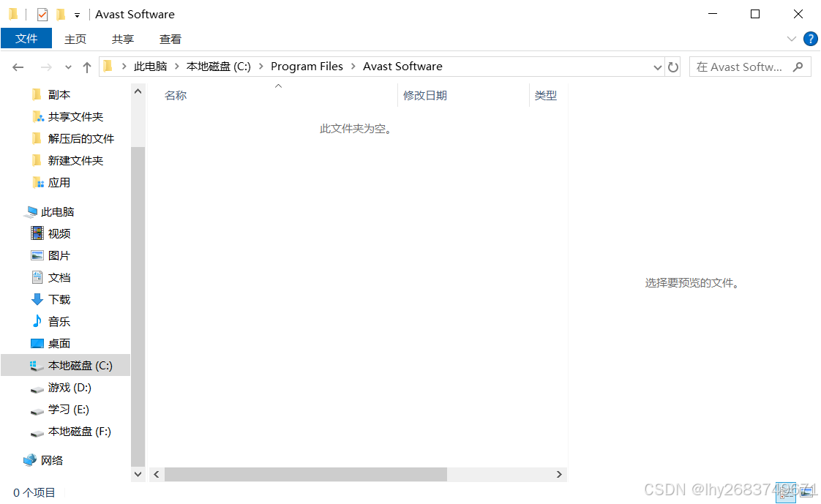Switch to the 查看 ribbon tab
The height and width of the screenshot is (504, 821).
coord(170,40)
